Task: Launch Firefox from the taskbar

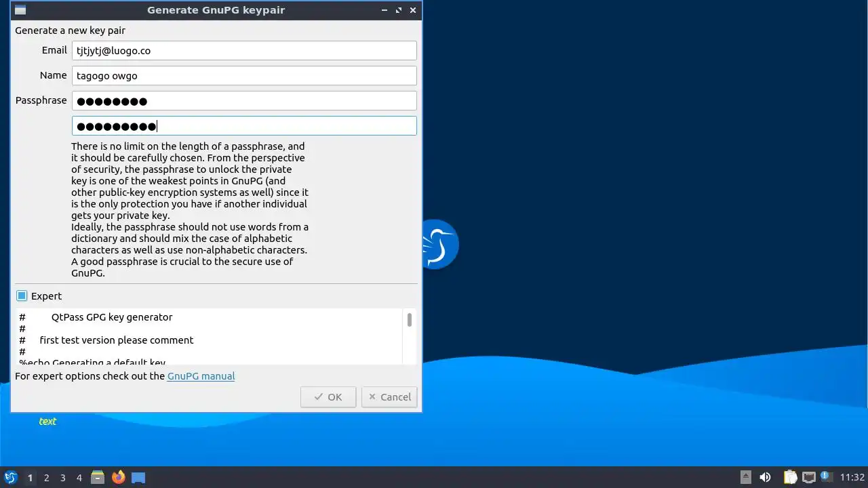Action: (x=119, y=477)
